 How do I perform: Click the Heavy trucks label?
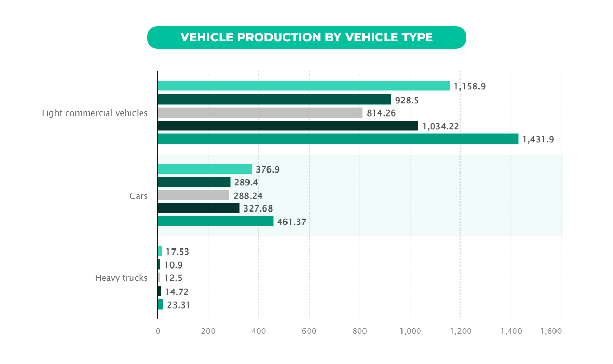coord(121,278)
